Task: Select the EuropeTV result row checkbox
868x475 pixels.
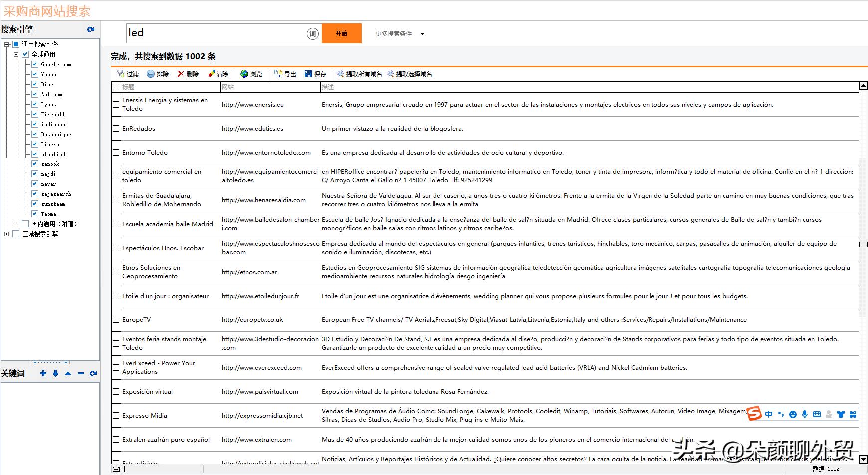Action: [116, 320]
